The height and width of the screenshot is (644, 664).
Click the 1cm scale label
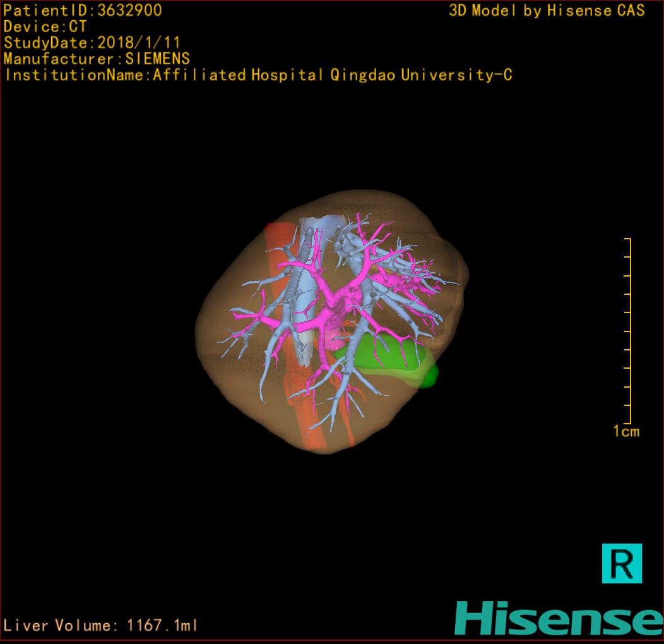(x=625, y=431)
